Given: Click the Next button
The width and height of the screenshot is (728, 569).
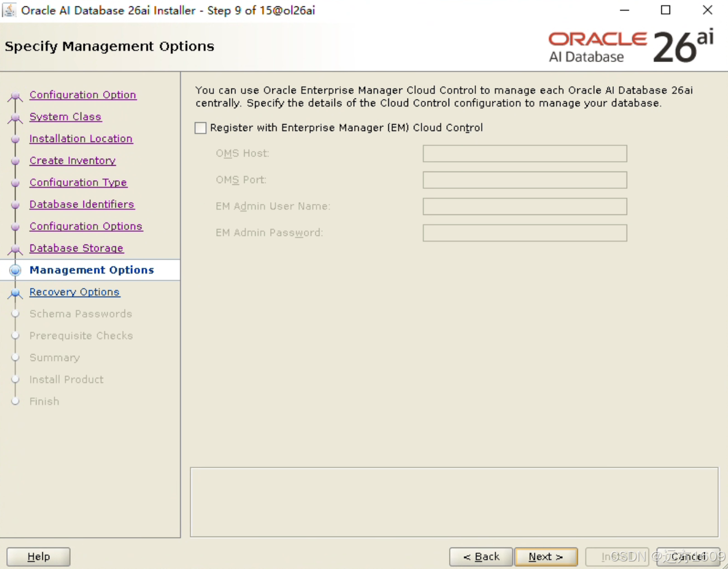Looking at the screenshot, I should click(546, 557).
